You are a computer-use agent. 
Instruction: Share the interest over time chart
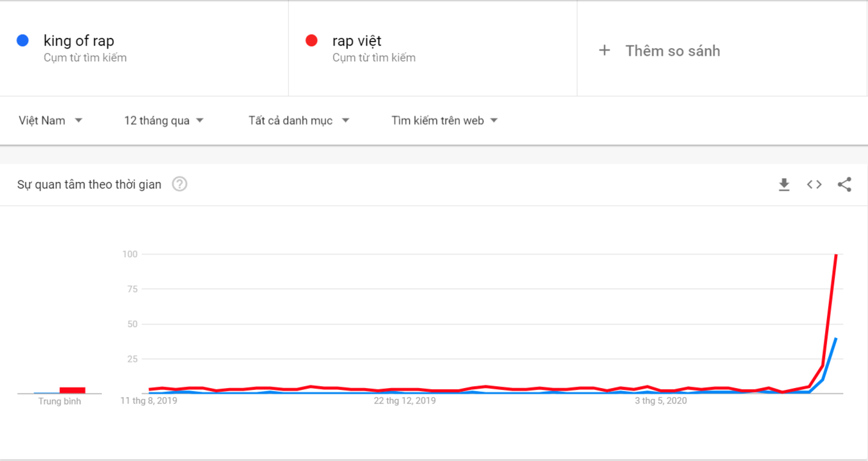[x=844, y=185]
